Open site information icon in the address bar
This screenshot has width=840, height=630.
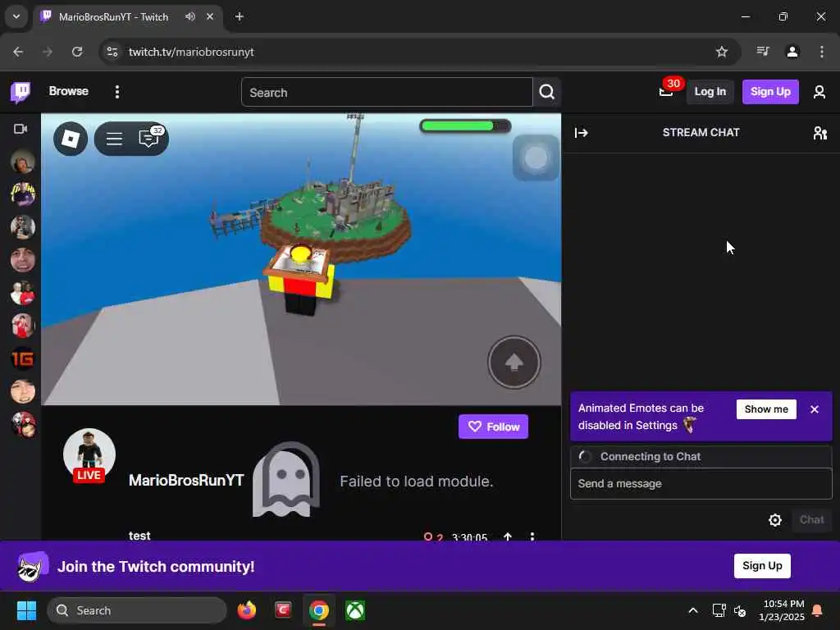pos(112,52)
